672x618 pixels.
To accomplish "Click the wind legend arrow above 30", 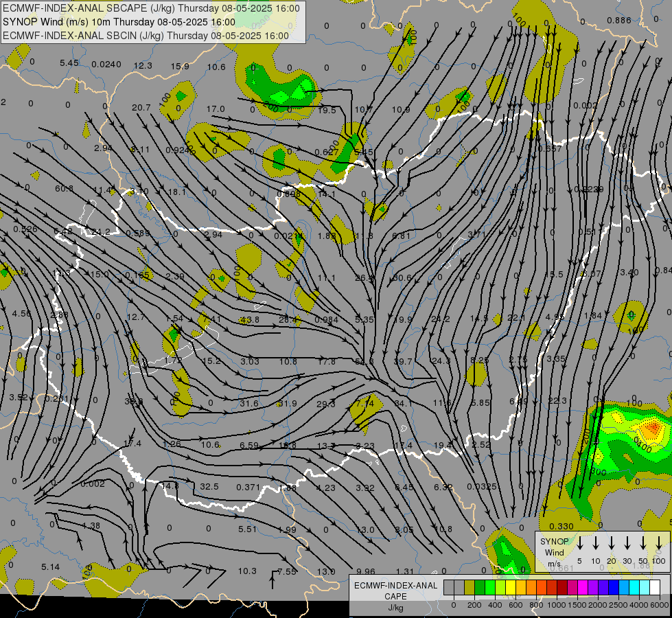I will point(627,542).
